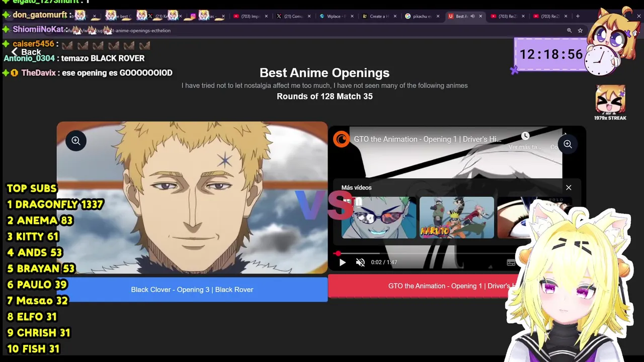Click the Crunchyroll channel logo on the video
Viewport: 644px width, 362px height.
pos(341,139)
